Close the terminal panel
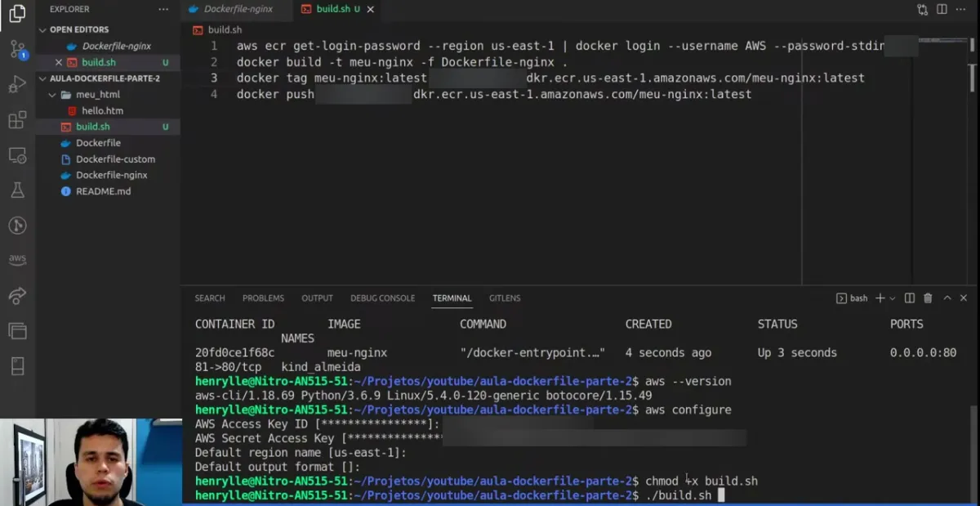This screenshot has width=980, height=506. pyautogui.click(x=964, y=298)
